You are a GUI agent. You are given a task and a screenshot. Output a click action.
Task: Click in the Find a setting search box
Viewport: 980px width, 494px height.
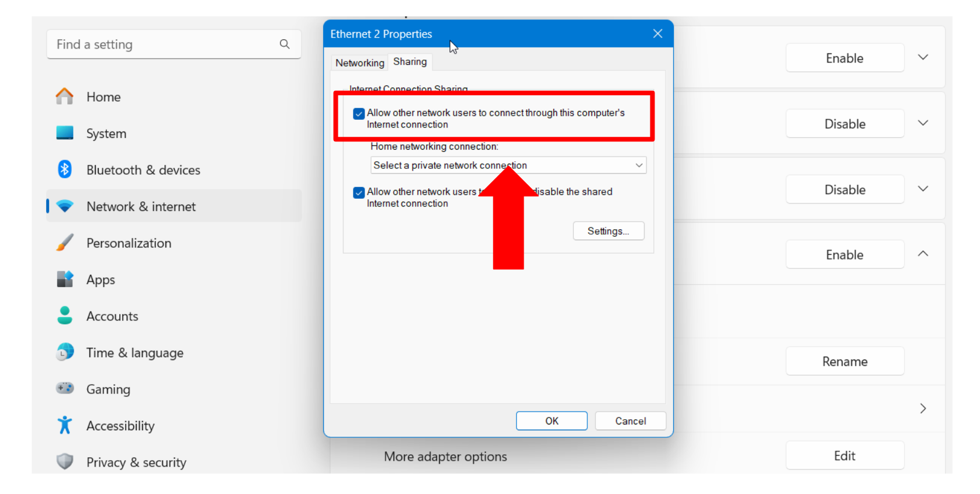point(174,44)
